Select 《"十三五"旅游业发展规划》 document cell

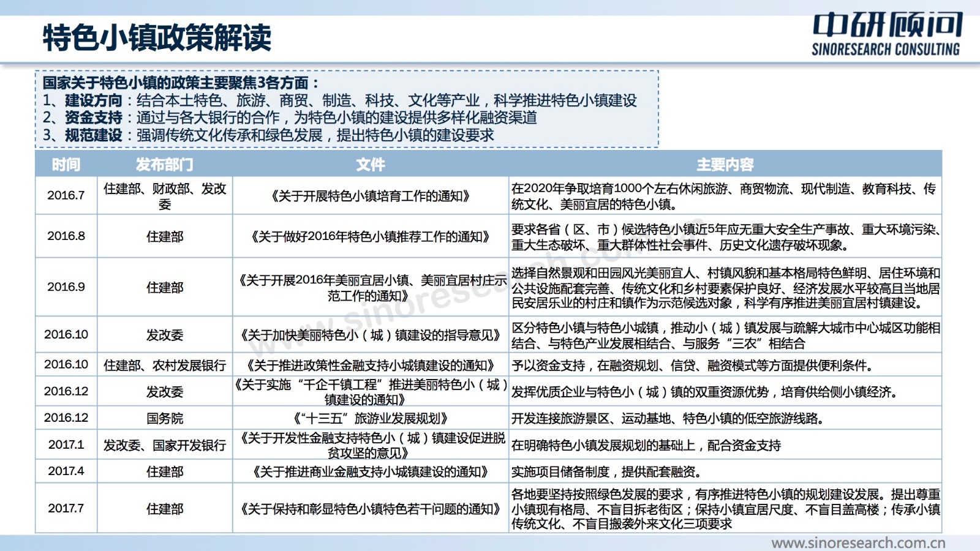371,418
